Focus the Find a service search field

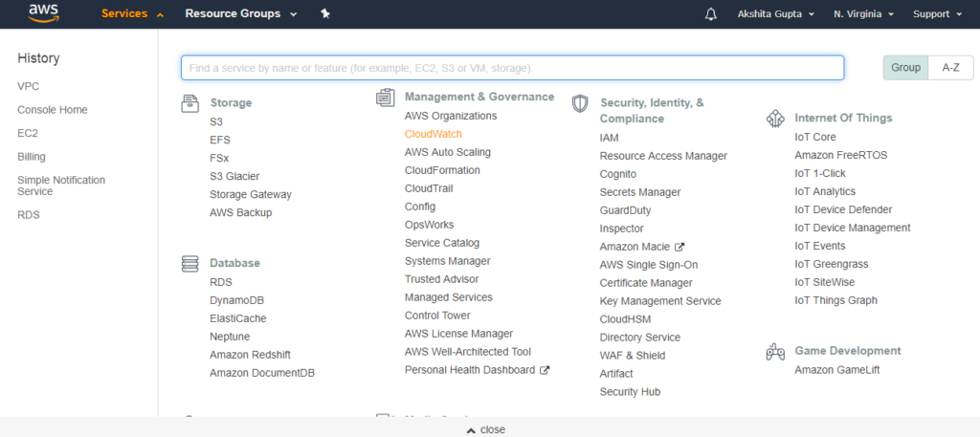[513, 68]
